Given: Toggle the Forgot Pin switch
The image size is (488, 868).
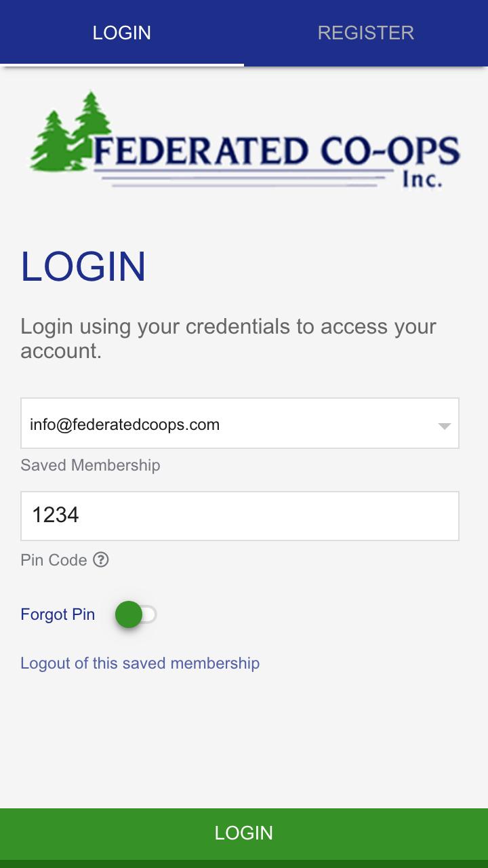Looking at the screenshot, I should tap(136, 615).
